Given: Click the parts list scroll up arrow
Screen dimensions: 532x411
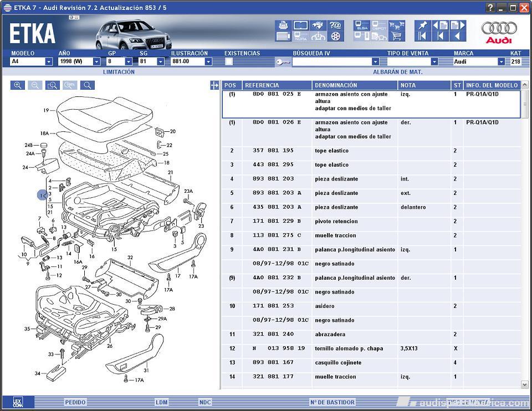Looking at the screenshot, I should 525,85.
